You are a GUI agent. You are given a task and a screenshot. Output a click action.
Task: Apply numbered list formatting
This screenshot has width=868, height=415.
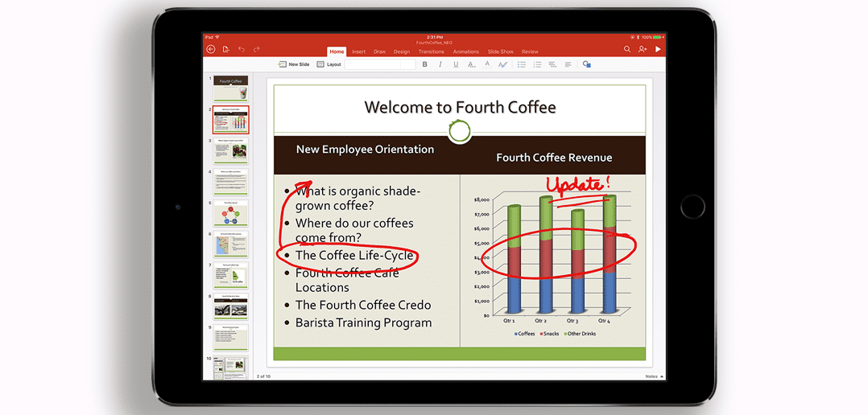[x=537, y=64]
